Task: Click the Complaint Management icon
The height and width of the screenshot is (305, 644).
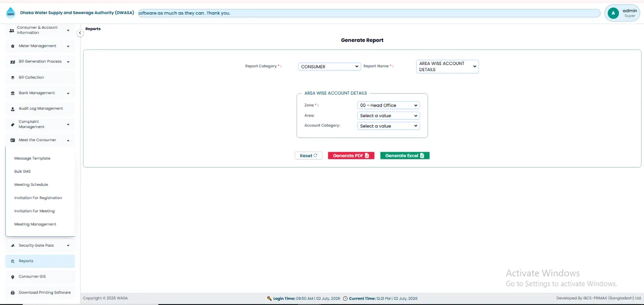Action: (13, 124)
